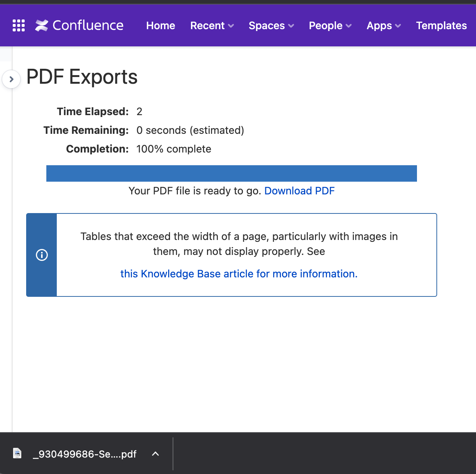476x474 pixels.
Task: Open the Atlassian app switcher grid
Action: point(18,25)
